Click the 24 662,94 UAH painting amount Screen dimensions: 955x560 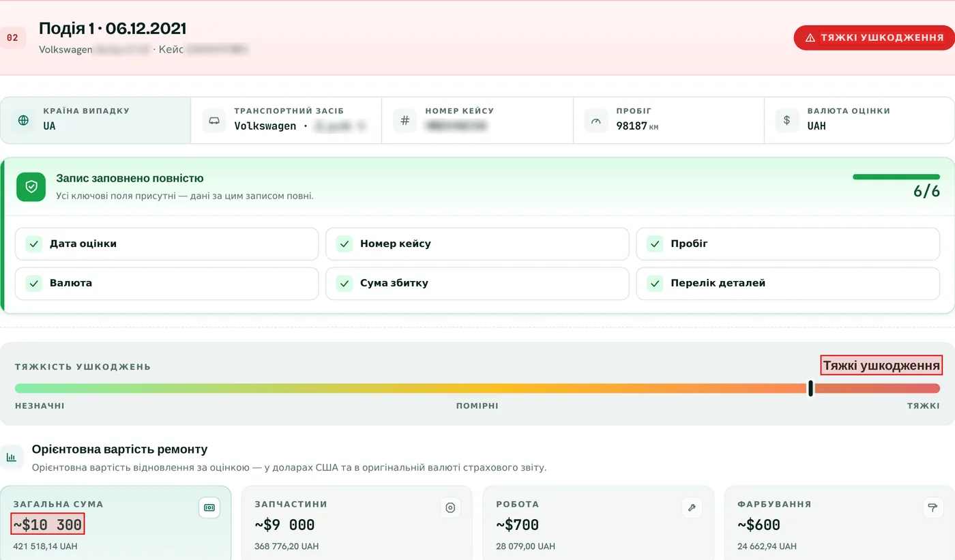pyautogui.click(x=767, y=546)
